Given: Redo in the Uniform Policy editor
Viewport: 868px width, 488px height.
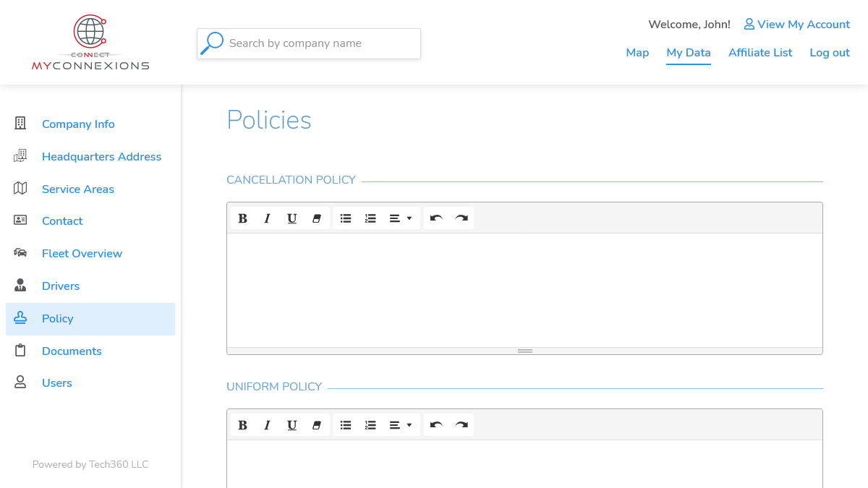Looking at the screenshot, I should coord(461,425).
